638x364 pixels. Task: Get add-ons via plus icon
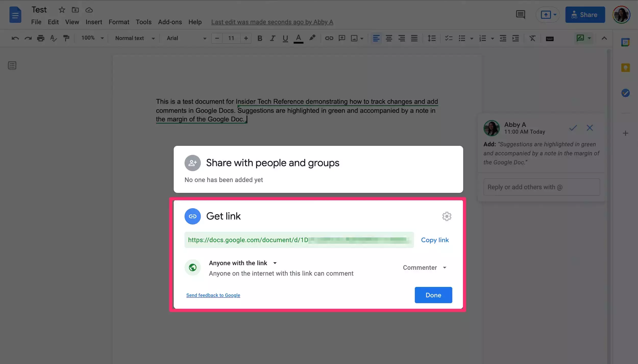pos(625,133)
